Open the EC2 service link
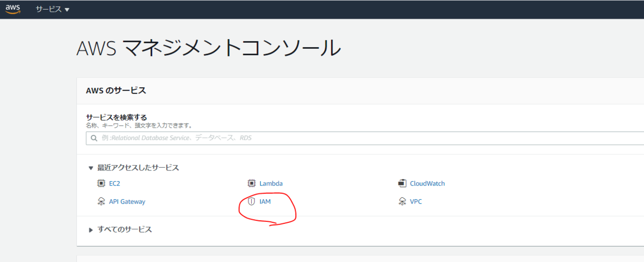 pos(114,183)
